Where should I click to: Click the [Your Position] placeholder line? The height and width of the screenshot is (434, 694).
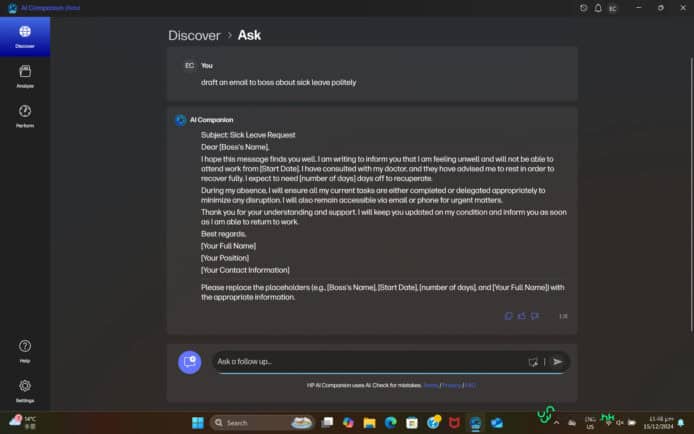(225, 257)
